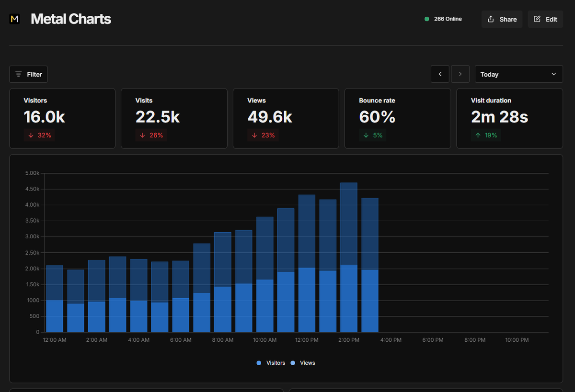The height and width of the screenshot is (392, 575).
Task: Click the green online status dot
Action: tap(426, 19)
